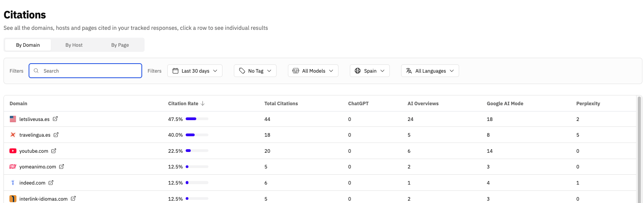
Task: Open the No Tag filter dropdown
Action: 255,71
